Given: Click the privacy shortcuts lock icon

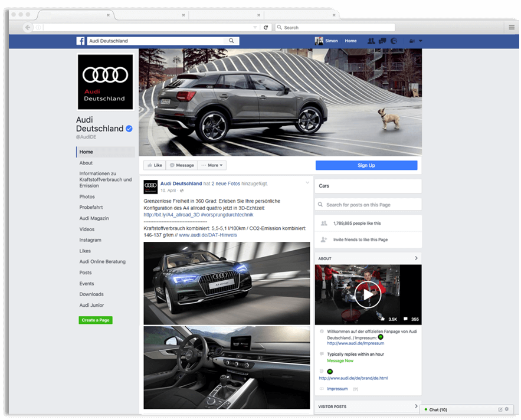Looking at the screenshot, I should point(412,41).
